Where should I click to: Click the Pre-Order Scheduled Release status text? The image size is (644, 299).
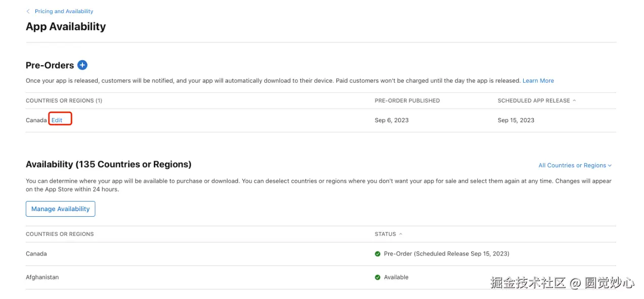(446, 254)
